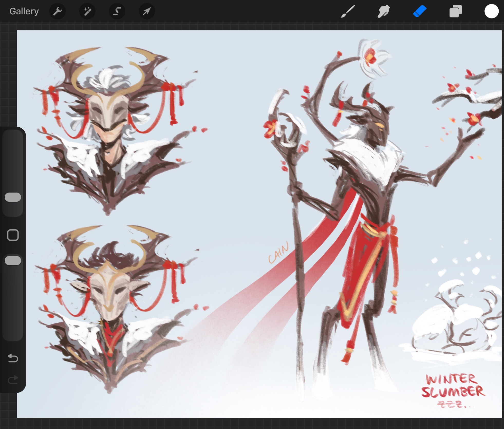The width and height of the screenshot is (504, 429).
Task: Return to the Gallery
Action: click(x=24, y=11)
